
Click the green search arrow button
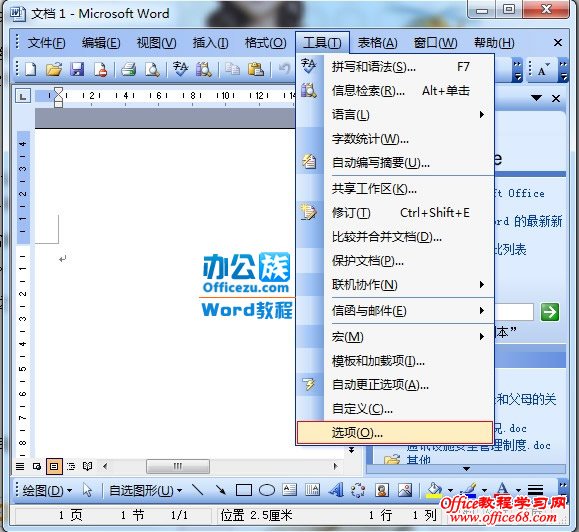550,312
